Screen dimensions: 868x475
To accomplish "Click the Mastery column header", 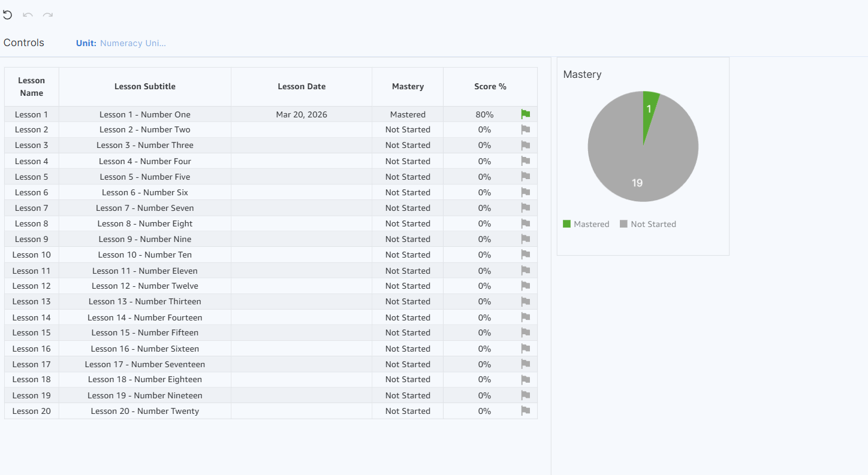I will [408, 86].
